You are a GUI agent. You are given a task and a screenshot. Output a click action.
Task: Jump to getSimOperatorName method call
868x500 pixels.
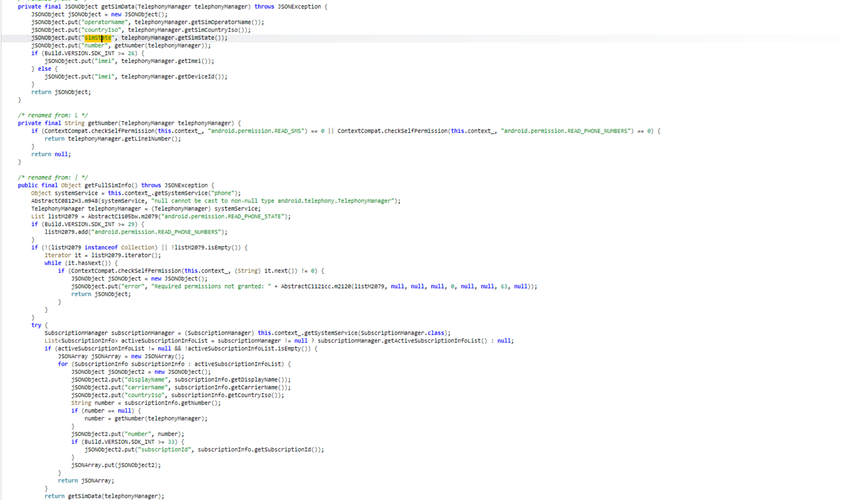pos(221,22)
